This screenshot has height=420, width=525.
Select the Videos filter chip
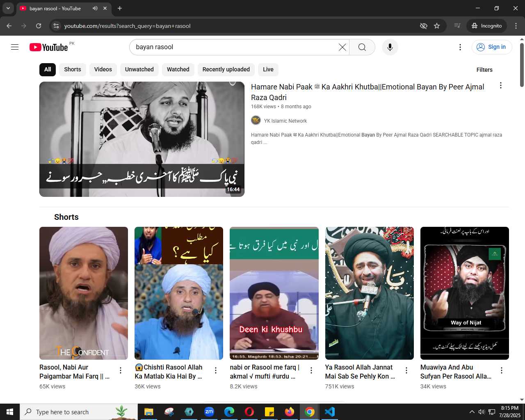click(103, 69)
